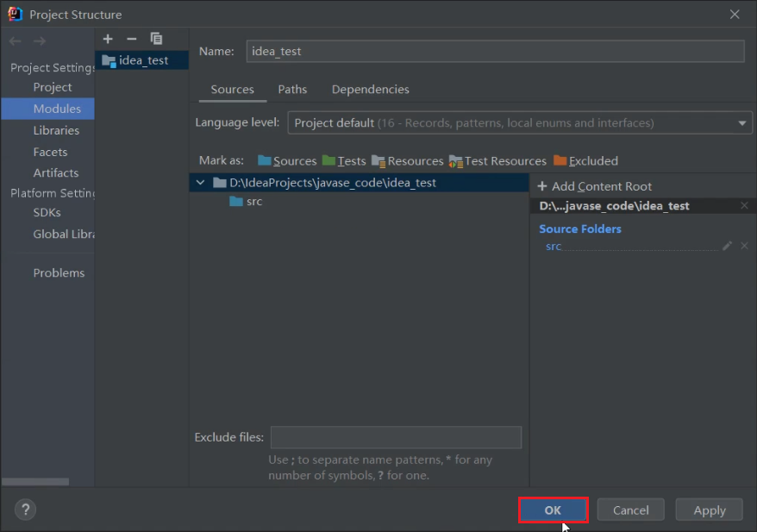This screenshot has height=532, width=757.
Task: Select D:\IdeaProjects\javase_code\idea_test tree row
Action: point(359,183)
